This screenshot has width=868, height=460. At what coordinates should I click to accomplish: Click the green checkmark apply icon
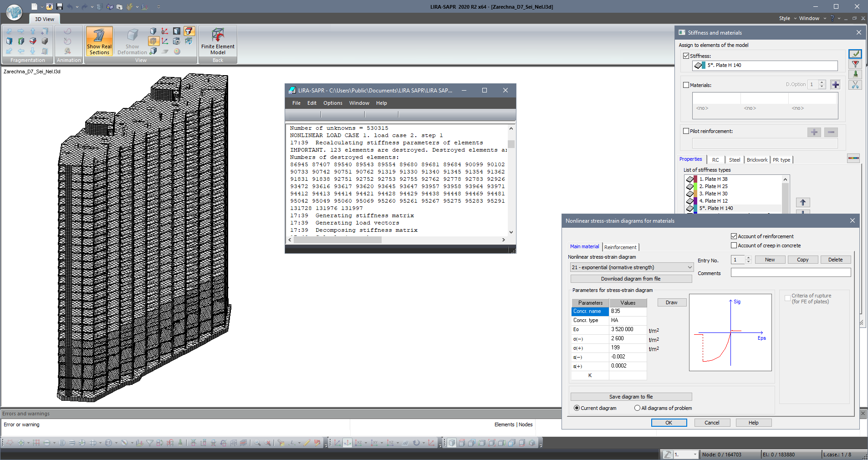855,54
